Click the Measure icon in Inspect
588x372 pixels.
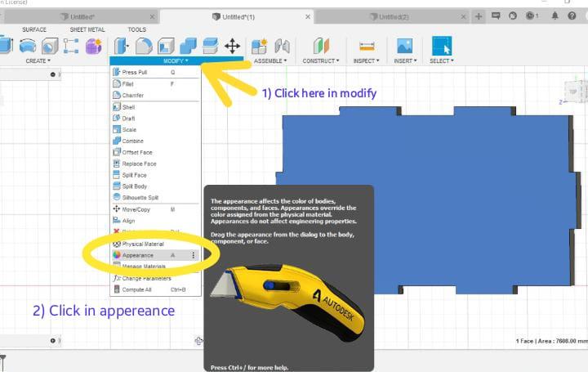pyautogui.click(x=367, y=46)
